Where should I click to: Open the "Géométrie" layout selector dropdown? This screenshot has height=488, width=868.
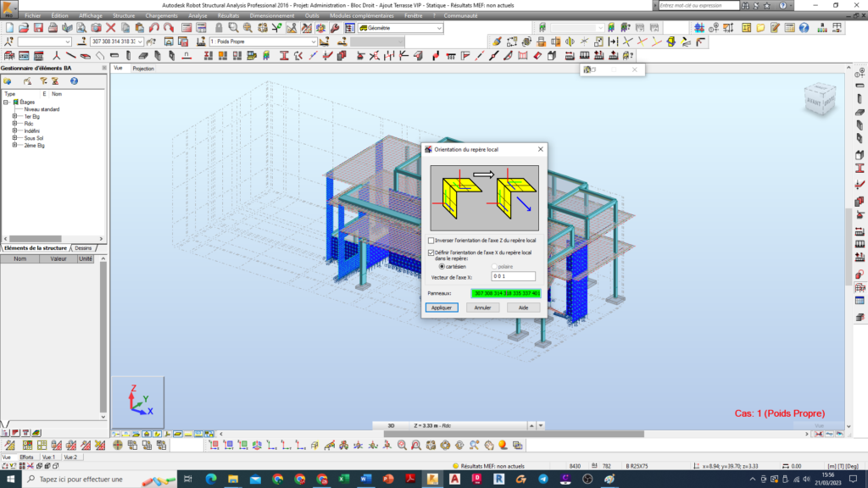tap(439, 28)
